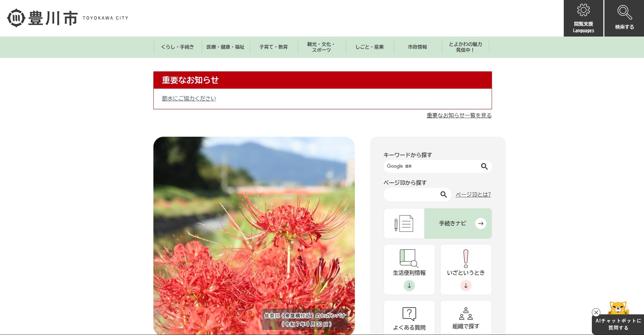Click the 手続きナビ label
644x335 pixels.
click(x=452, y=223)
